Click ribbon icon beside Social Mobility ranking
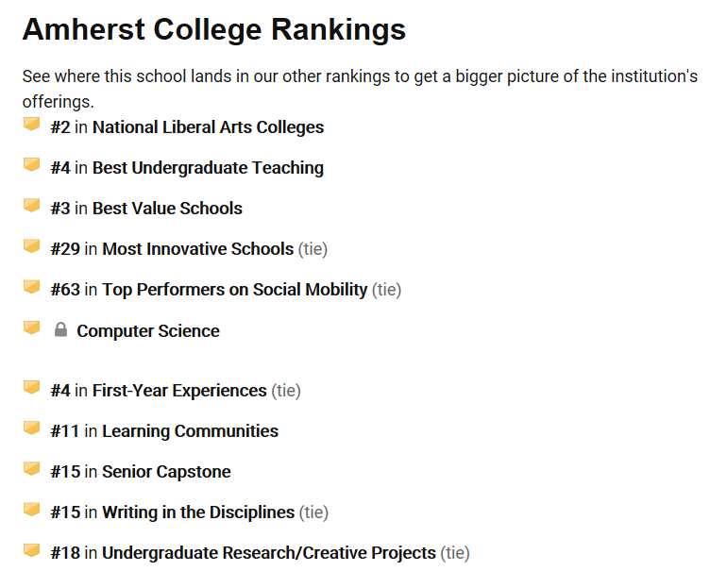Image resolution: width=727 pixels, height=588 pixels. coord(32,286)
